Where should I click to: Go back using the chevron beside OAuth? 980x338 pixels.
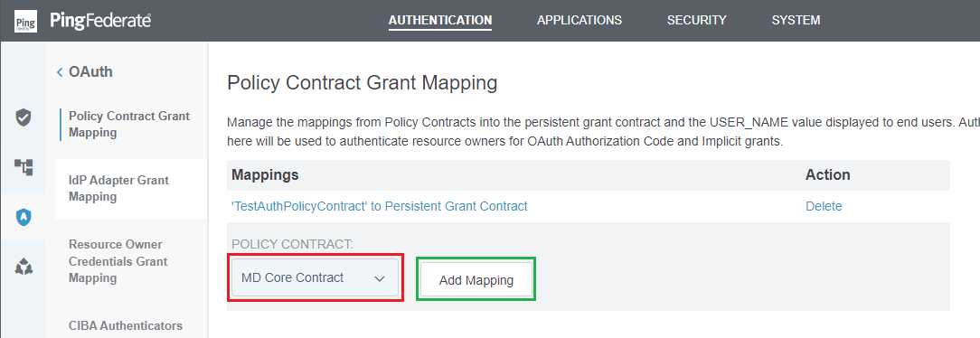click(60, 72)
